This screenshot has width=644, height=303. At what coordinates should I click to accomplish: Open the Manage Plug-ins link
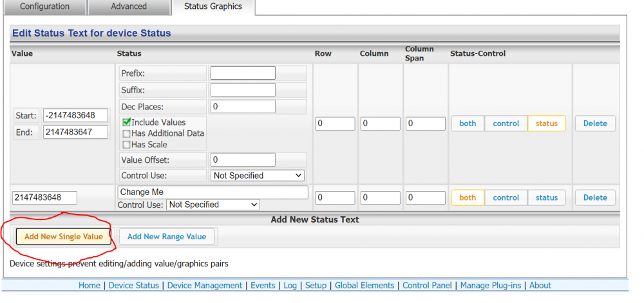[x=491, y=286]
